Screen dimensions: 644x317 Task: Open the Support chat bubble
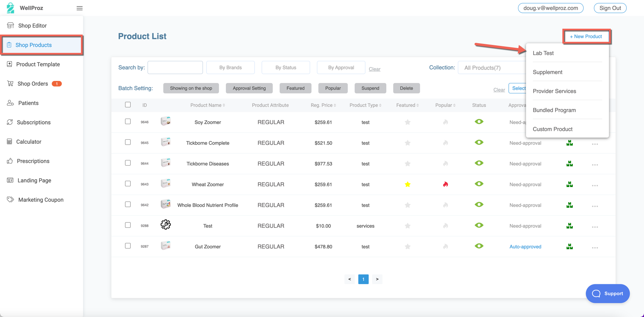coord(608,293)
